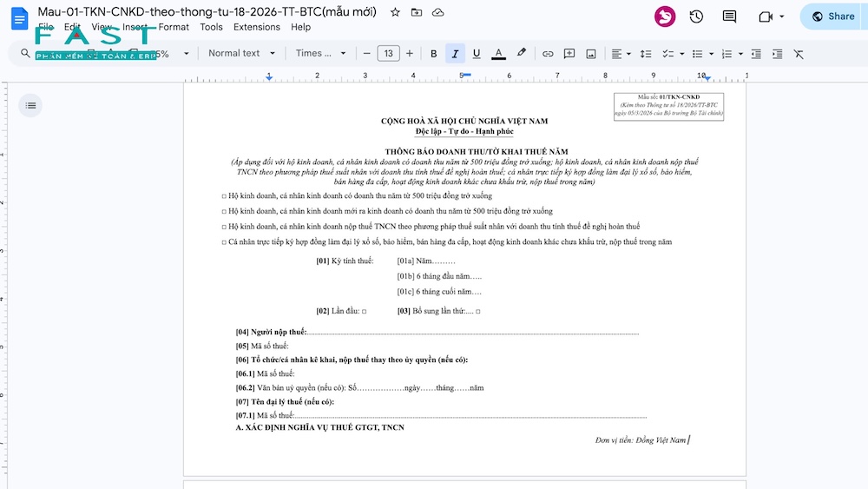The image size is (868, 489).
Task: Click the '[05] Mã số thuế' line
Action: [262, 346]
